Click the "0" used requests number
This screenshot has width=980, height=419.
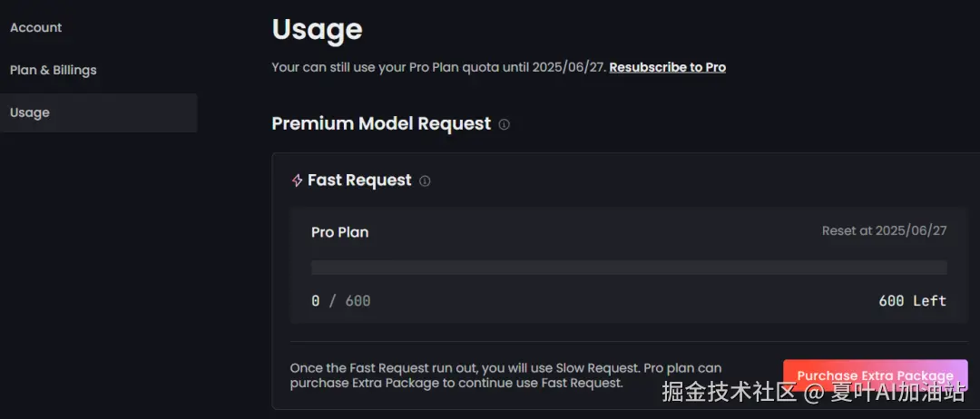point(315,301)
